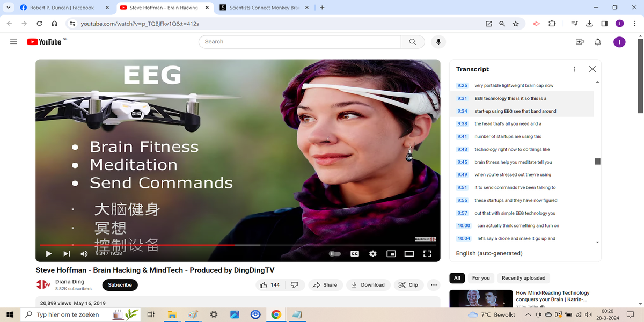
Task: Enter full screen mode
Action: 427,253
